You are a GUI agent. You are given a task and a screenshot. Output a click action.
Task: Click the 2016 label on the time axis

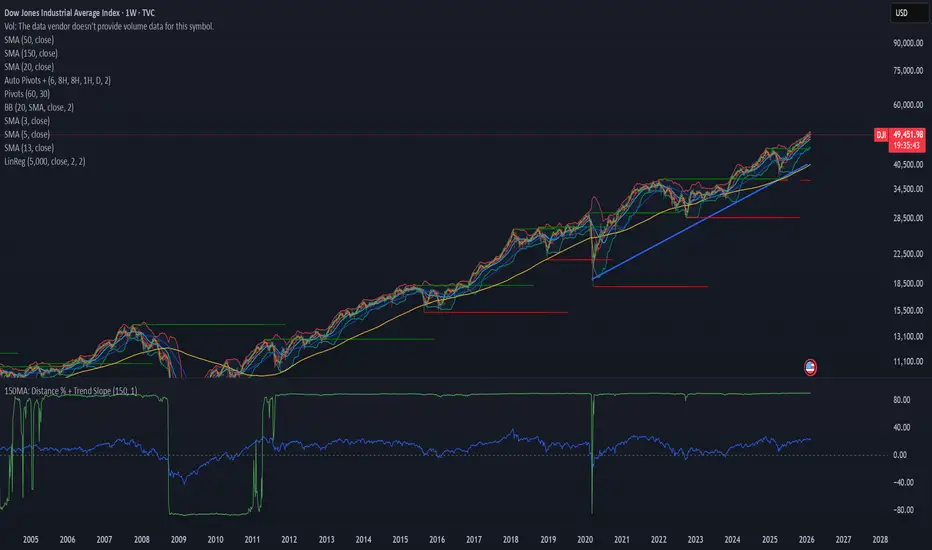click(437, 540)
